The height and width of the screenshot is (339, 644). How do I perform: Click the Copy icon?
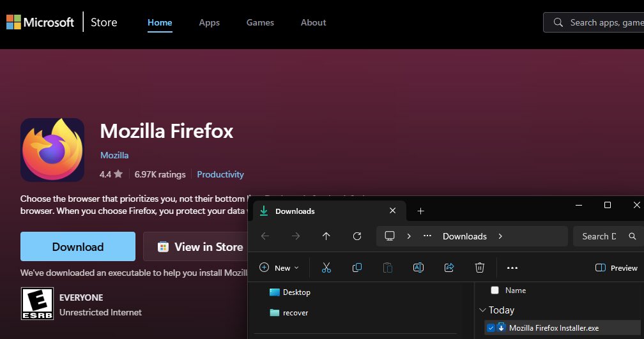pyautogui.click(x=357, y=267)
